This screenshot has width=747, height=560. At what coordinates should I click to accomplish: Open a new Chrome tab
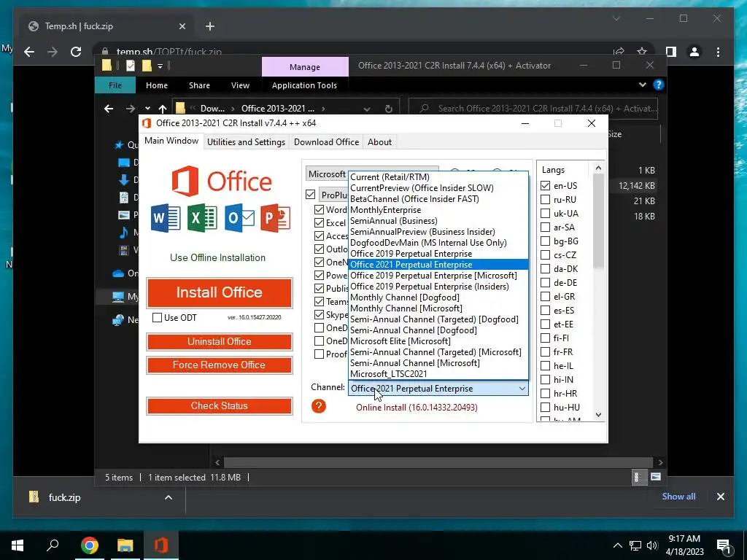click(209, 26)
